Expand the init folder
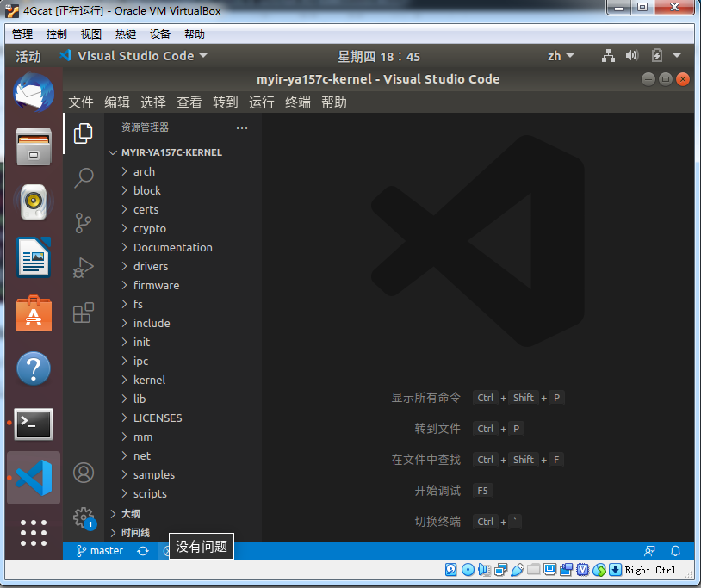This screenshot has width=701, height=588. pos(183,343)
